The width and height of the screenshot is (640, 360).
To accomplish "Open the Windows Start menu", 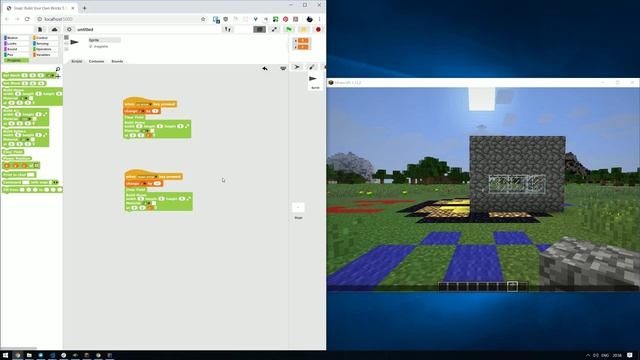I will click(6, 355).
